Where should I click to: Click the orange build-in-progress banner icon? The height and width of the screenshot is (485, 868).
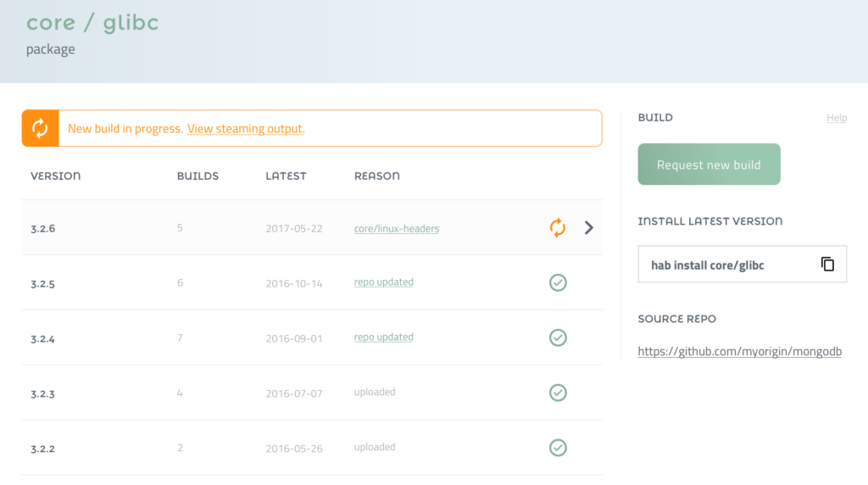pos(40,129)
